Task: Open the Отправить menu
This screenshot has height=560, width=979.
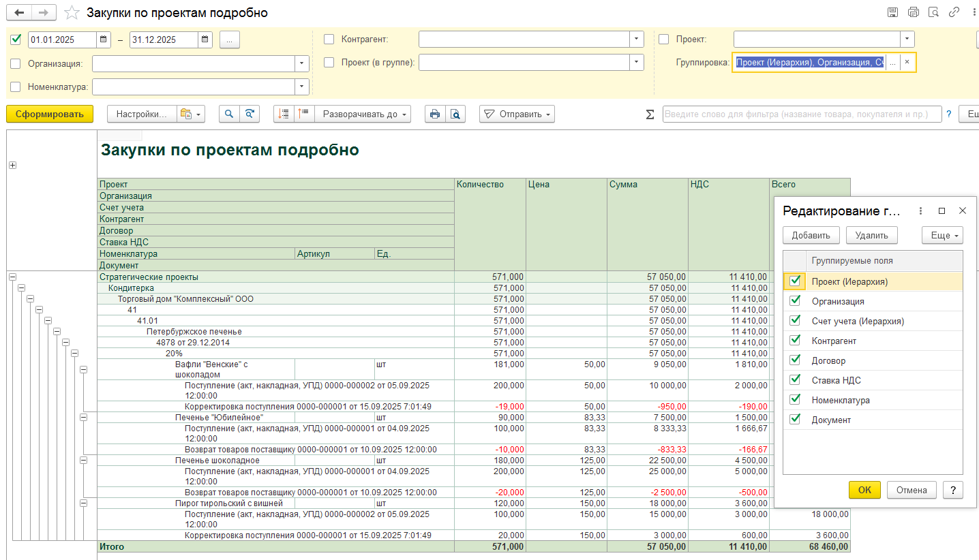Action: click(517, 114)
